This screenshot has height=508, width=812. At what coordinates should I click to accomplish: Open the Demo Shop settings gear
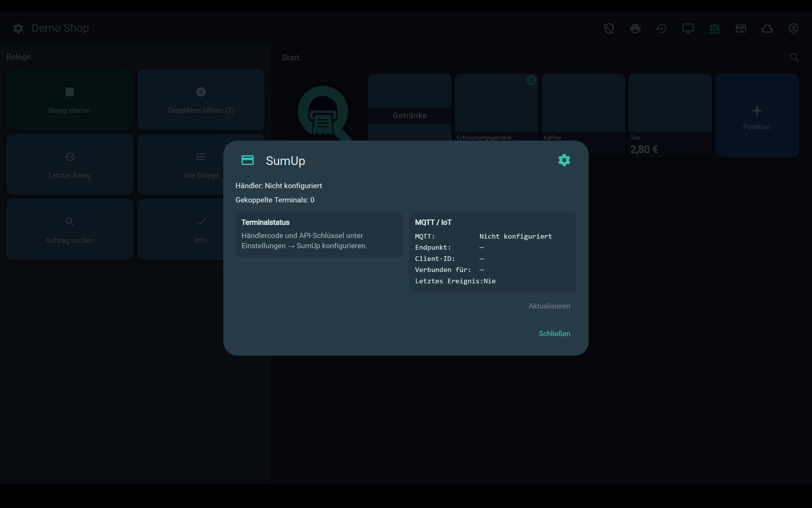pyautogui.click(x=18, y=28)
